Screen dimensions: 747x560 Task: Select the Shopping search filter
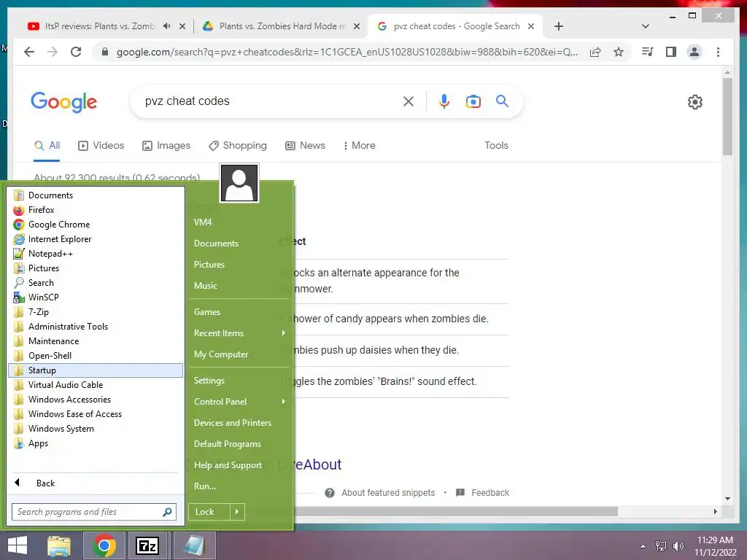[x=238, y=146]
